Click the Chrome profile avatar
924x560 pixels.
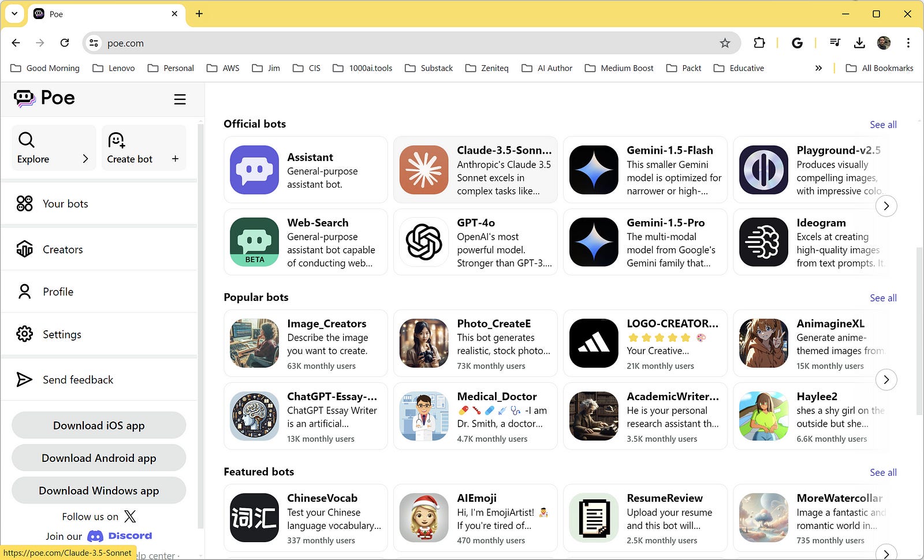click(x=884, y=43)
